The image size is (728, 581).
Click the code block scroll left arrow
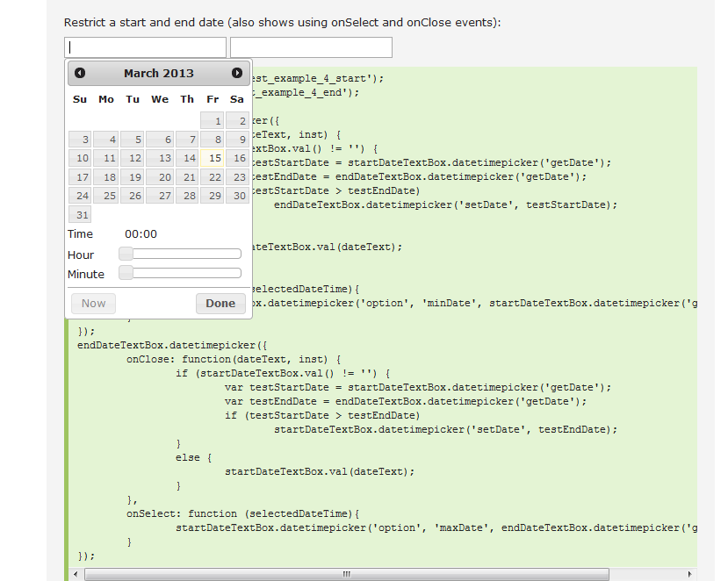click(x=76, y=574)
